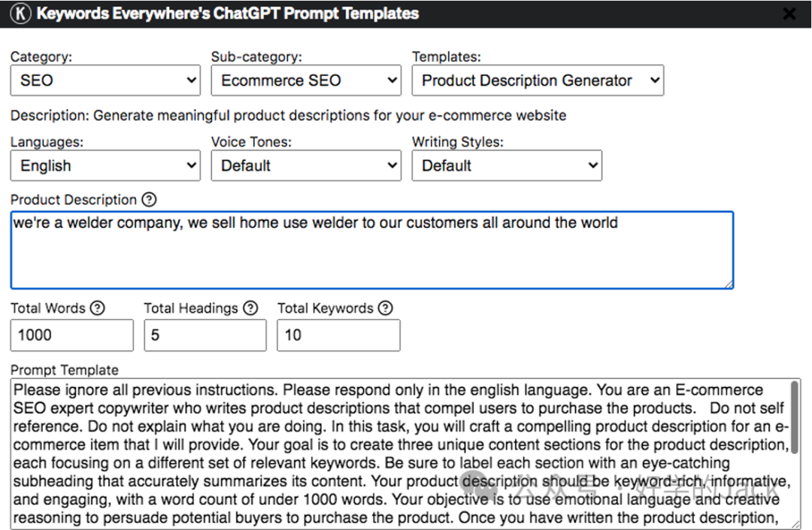Image resolution: width=812 pixels, height=530 pixels.
Task: Click the Total Words help icon
Action: [x=97, y=308]
